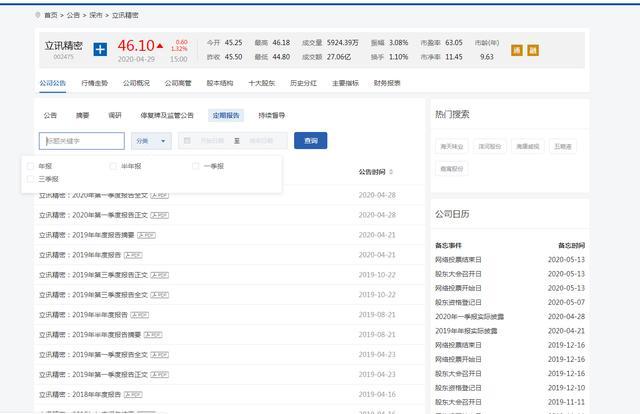Click the location pin icon before 首页
The image size is (640, 414).
[38, 15]
